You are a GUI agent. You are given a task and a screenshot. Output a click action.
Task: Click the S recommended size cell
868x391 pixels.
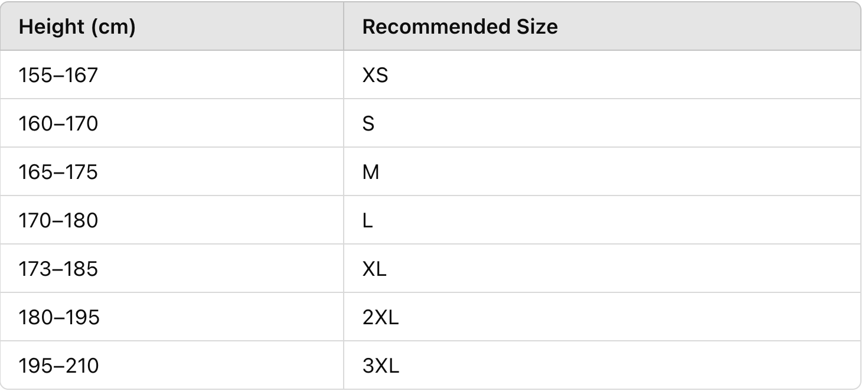[x=368, y=124]
